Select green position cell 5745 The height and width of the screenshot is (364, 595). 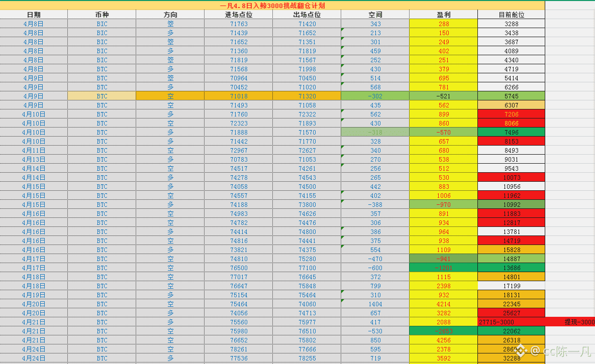[x=511, y=96]
